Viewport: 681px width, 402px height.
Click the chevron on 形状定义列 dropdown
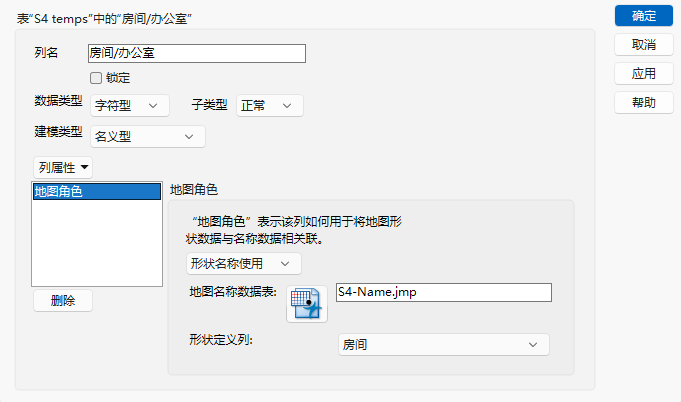point(533,345)
